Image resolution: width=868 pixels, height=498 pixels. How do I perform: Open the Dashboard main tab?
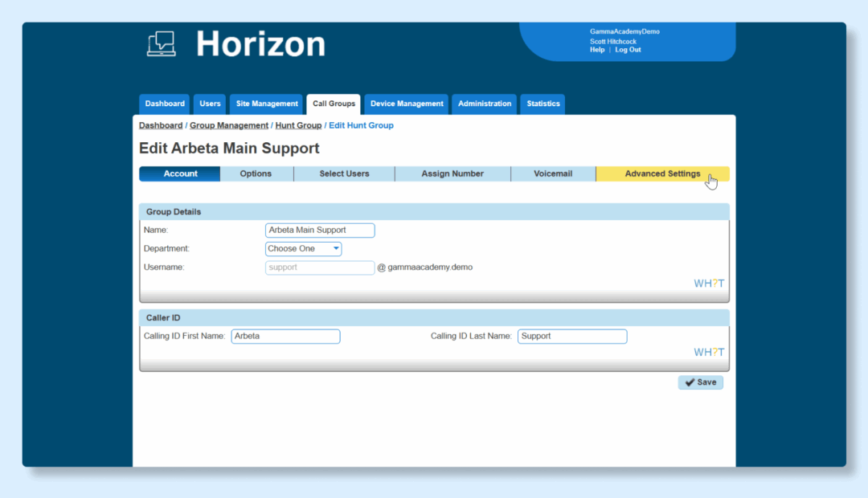165,104
